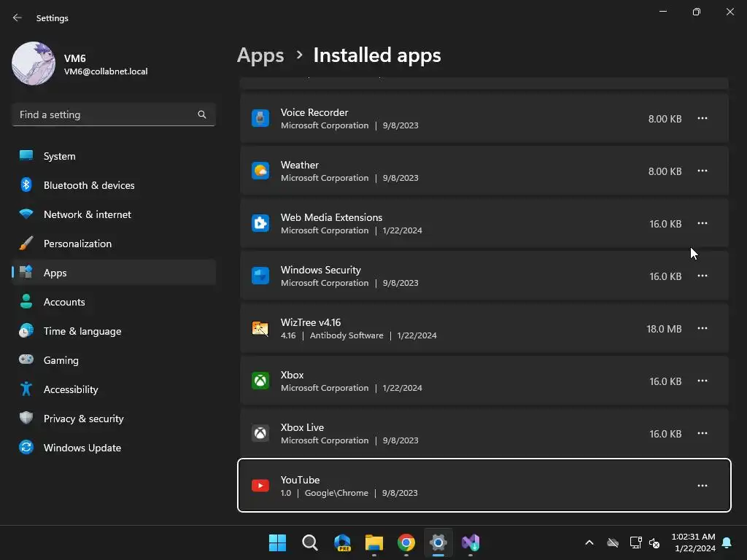Open Time & language settings
This screenshot has width=747, height=560.
click(x=113, y=331)
